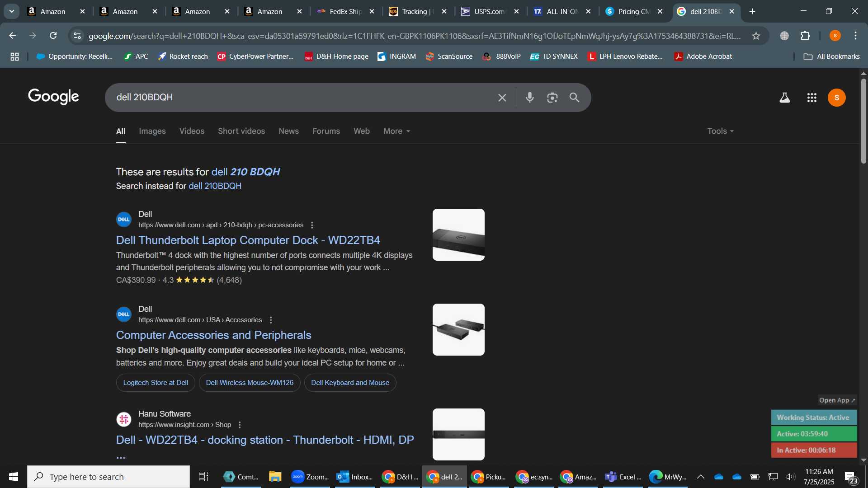Clear the search box with the X icon

click(x=502, y=98)
